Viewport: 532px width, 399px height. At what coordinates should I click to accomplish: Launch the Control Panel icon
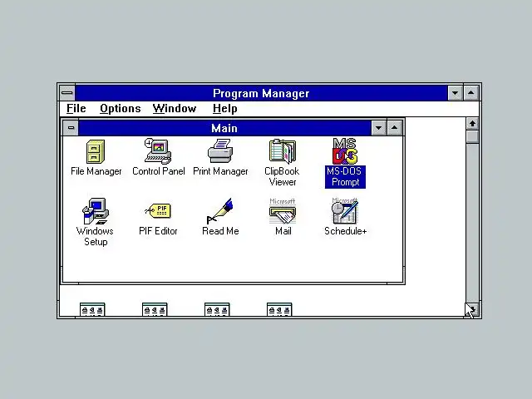(158, 151)
